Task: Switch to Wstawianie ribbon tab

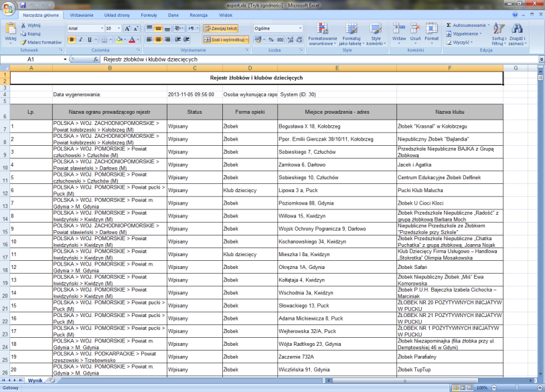Action: pos(81,15)
